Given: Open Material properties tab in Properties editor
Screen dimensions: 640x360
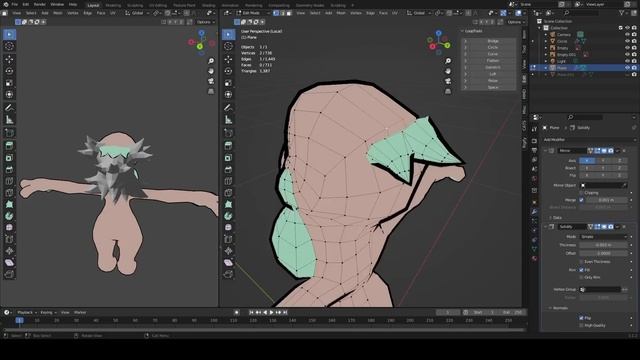Looking at the screenshot, I should tap(534, 258).
